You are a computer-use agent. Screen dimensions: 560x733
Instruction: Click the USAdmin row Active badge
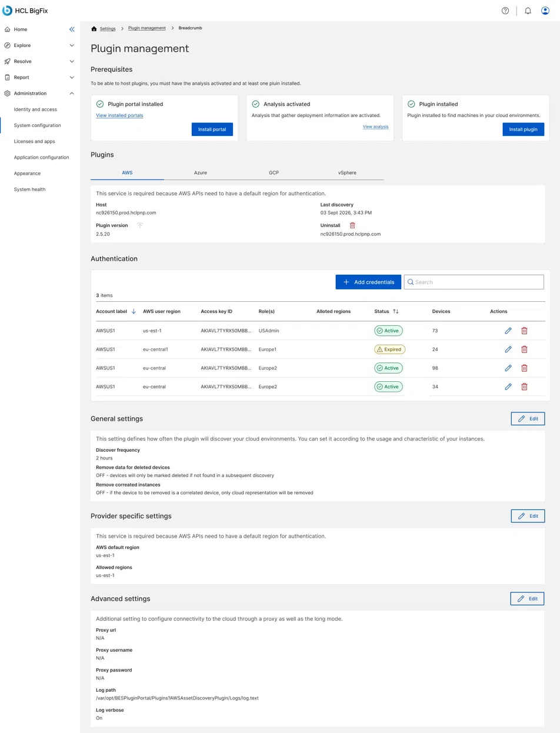pyautogui.click(x=388, y=331)
